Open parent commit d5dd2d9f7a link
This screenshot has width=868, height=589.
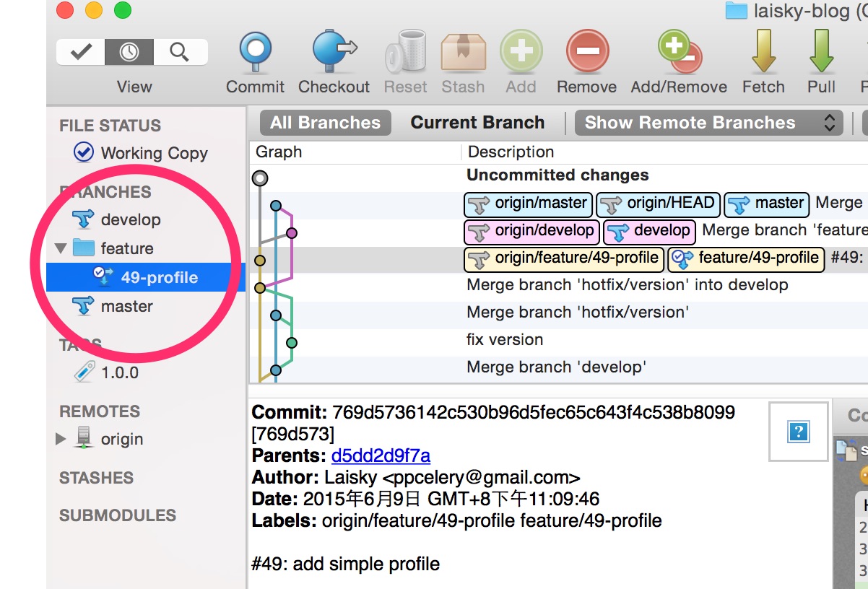(x=381, y=456)
